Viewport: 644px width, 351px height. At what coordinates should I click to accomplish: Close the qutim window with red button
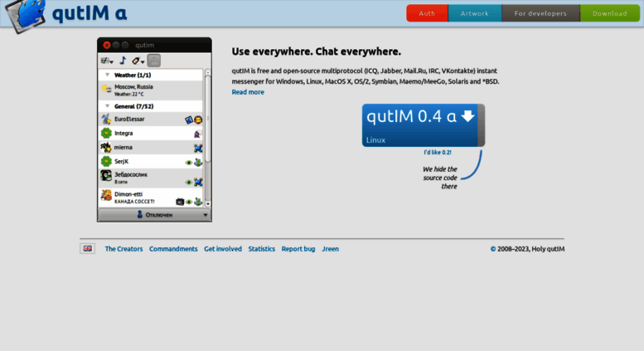tap(107, 45)
